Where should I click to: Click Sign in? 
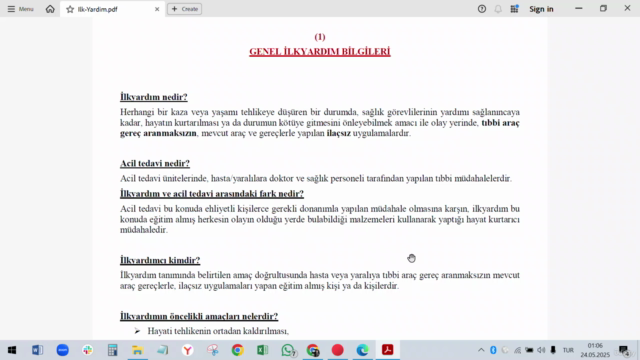pyautogui.click(x=541, y=9)
